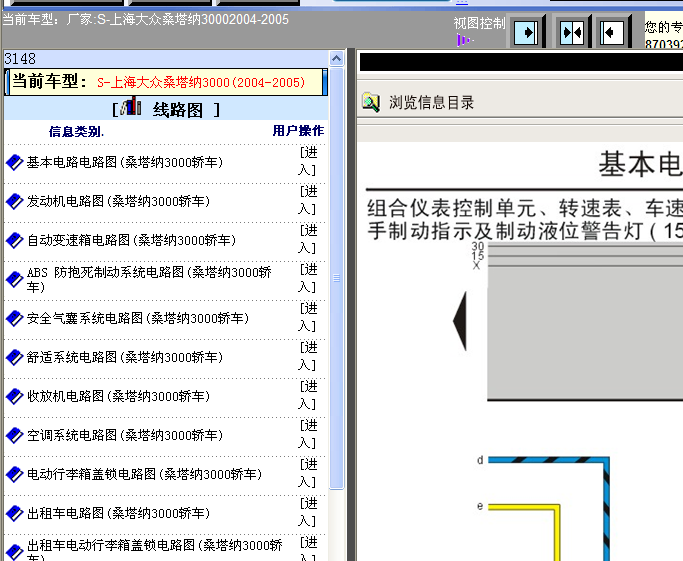Click the book icon beside 基本电路电路图

[14, 162]
